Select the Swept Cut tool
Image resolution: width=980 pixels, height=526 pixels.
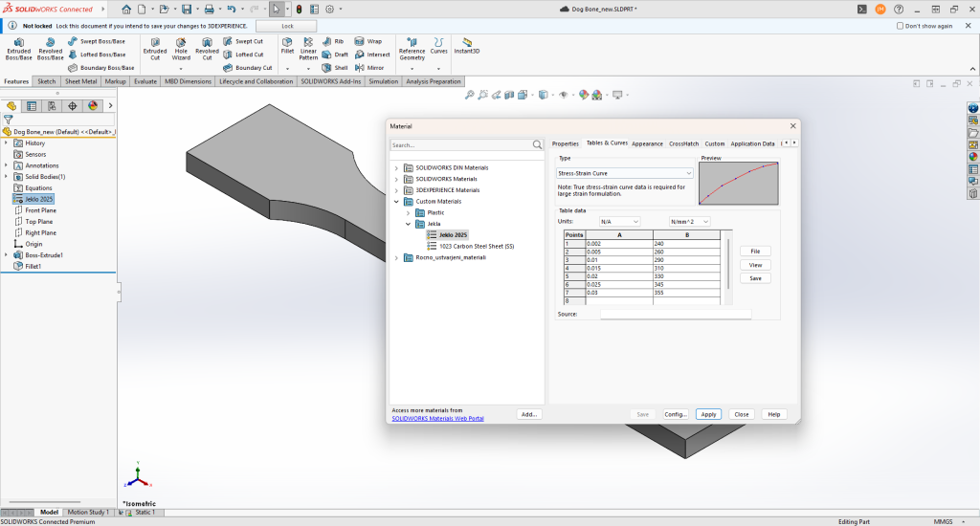pos(243,41)
